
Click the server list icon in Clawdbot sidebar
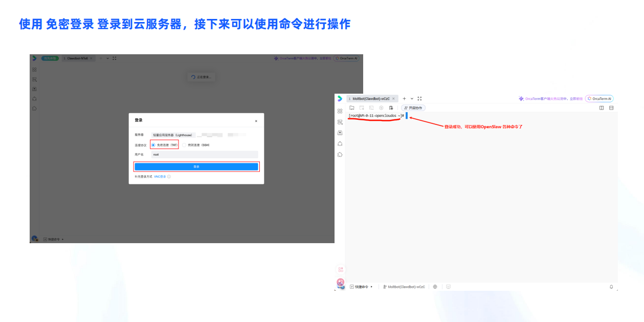coord(34,79)
